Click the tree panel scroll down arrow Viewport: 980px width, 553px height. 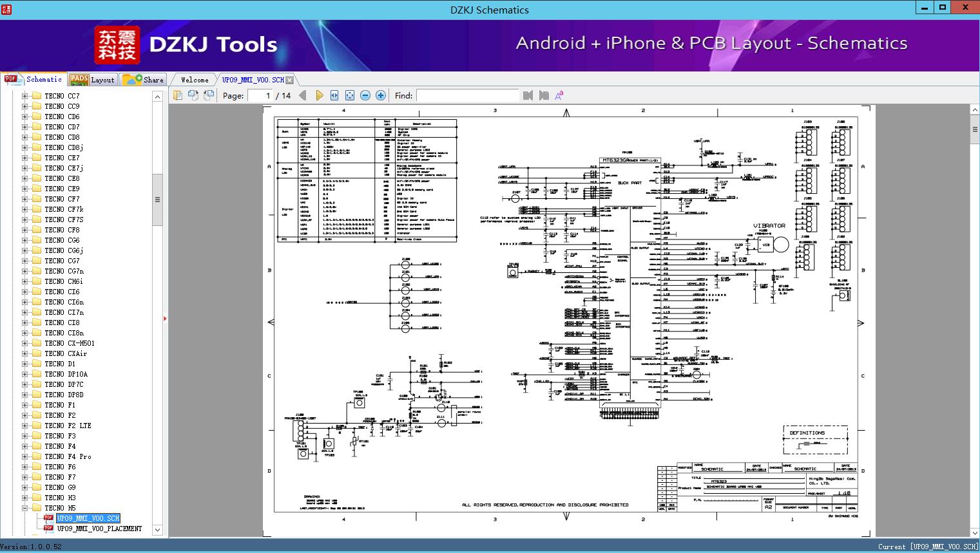(x=157, y=530)
